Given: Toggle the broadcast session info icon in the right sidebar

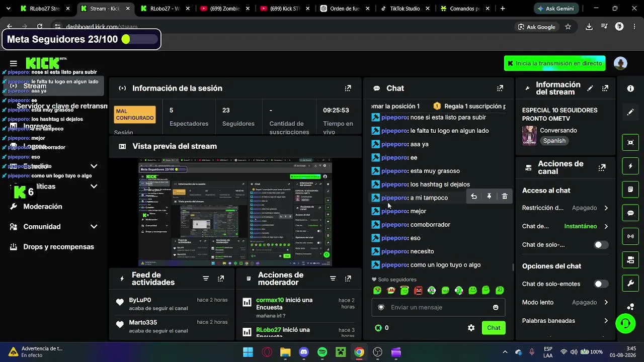Looking at the screenshot, I should click(x=630, y=236).
